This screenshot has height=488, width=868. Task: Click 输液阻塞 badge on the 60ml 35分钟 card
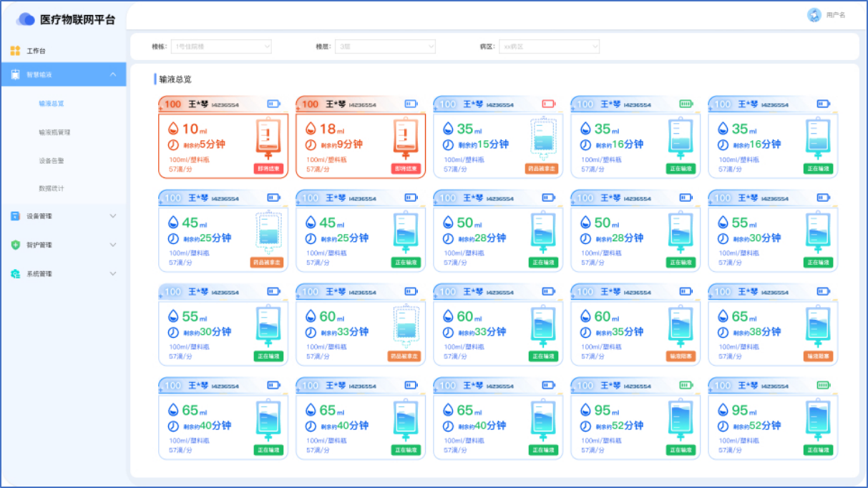(x=681, y=356)
